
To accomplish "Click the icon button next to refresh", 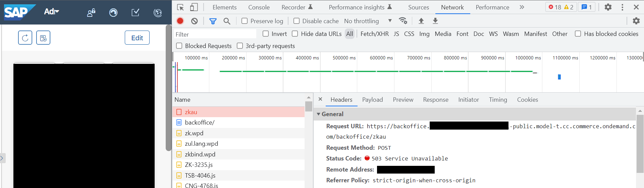I will tap(43, 38).
